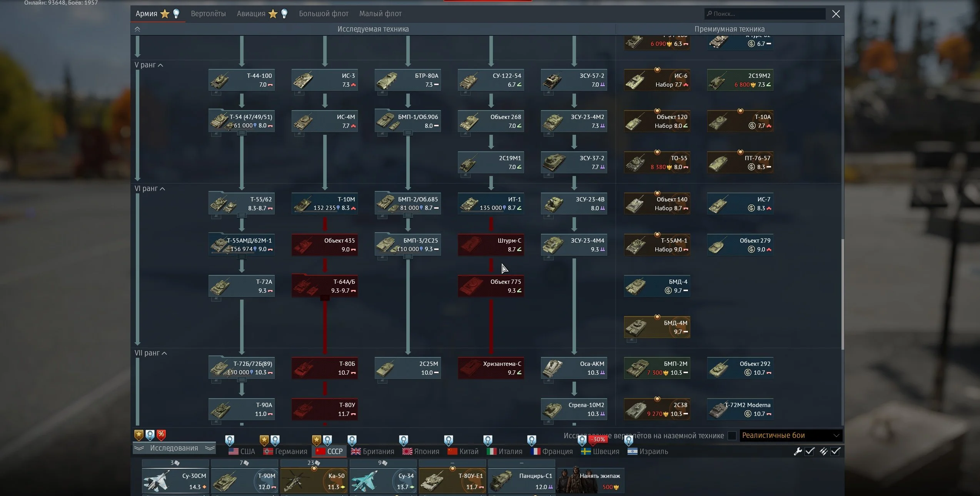Viewport: 980px width, 496px height.
Task: Click the lightbulb research filter icon
Action: coord(150,435)
